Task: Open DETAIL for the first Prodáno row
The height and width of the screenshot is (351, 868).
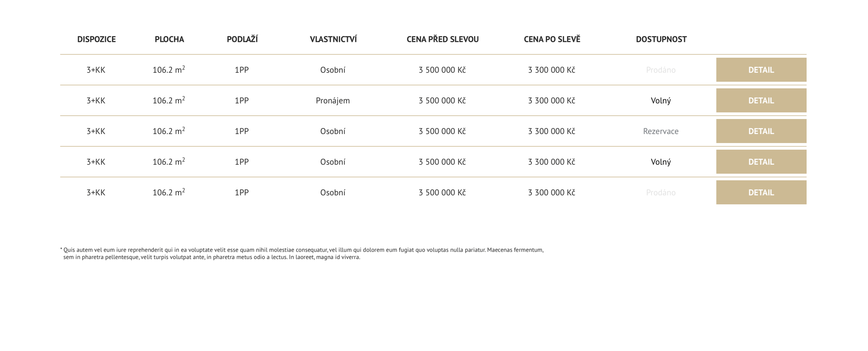Action: (761, 70)
